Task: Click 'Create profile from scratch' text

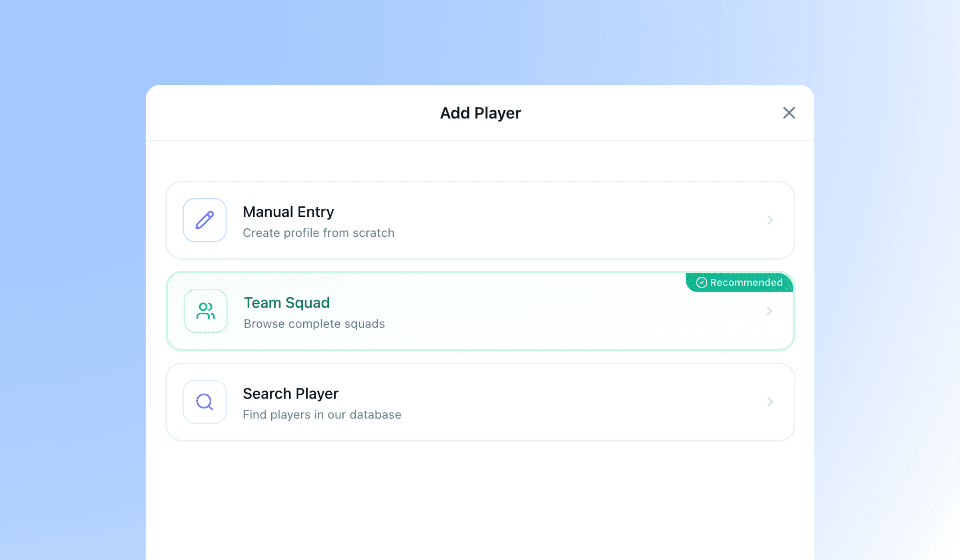Action: [318, 233]
